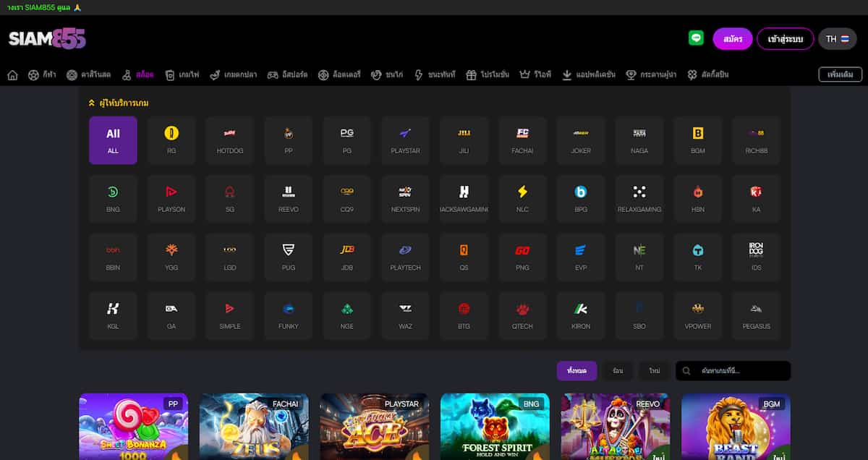This screenshot has height=460, width=868.
Task: Open the Zeus FACHAI game thumbnail
Action: pyautogui.click(x=254, y=427)
